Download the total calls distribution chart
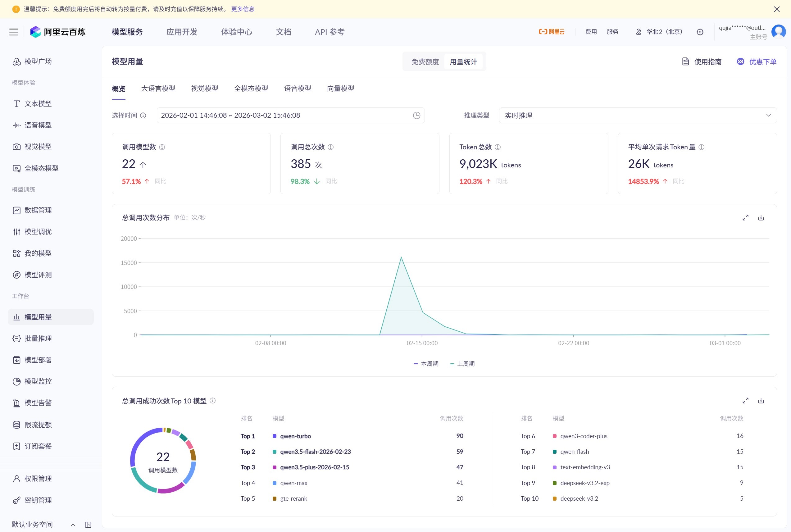791x532 pixels. click(761, 218)
